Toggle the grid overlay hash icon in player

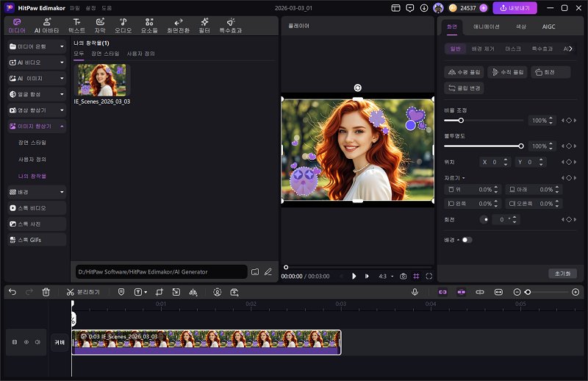click(x=416, y=277)
